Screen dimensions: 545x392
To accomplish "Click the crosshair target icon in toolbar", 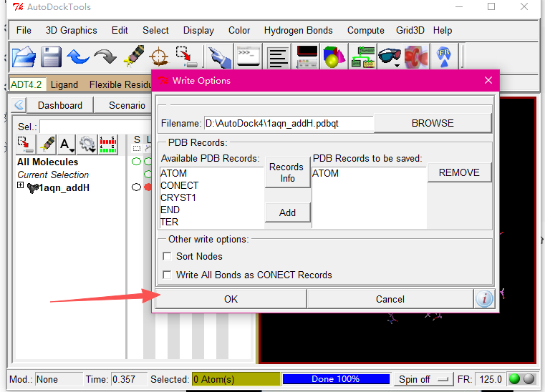I will point(158,56).
